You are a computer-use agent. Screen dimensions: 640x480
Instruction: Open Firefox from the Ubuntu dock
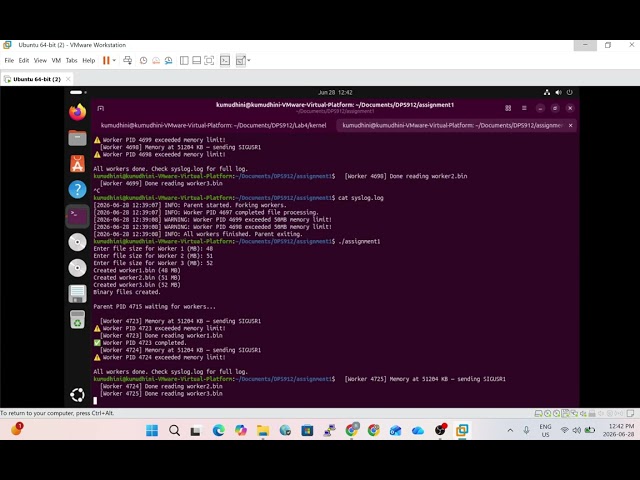tap(78, 112)
